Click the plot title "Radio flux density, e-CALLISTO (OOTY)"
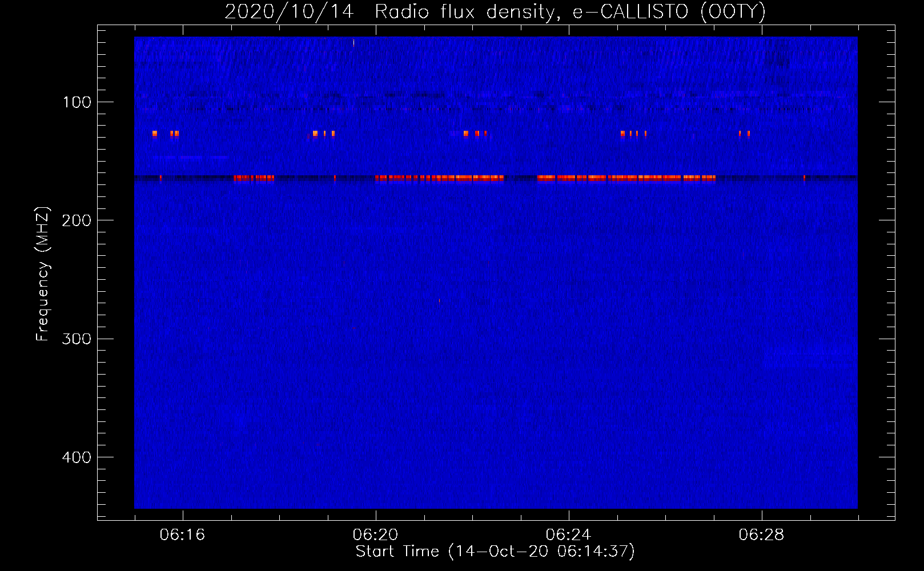 (x=570, y=11)
